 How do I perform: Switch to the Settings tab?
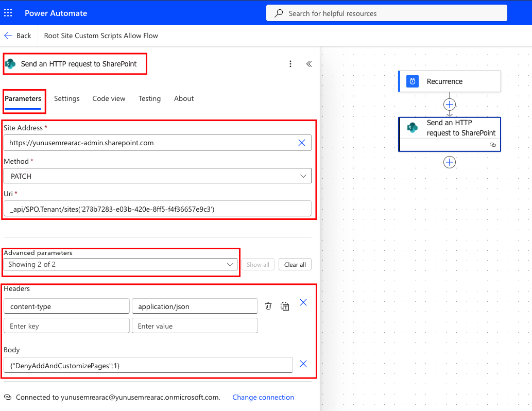coord(66,98)
